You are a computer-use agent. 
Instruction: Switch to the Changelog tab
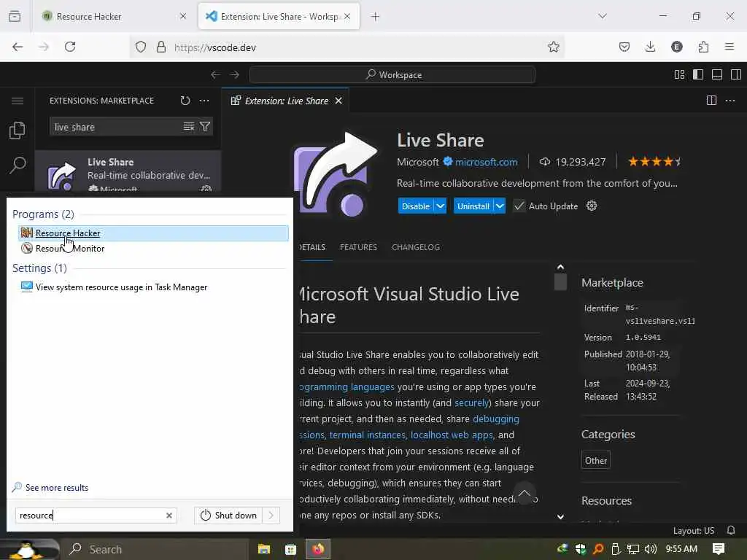click(416, 247)
